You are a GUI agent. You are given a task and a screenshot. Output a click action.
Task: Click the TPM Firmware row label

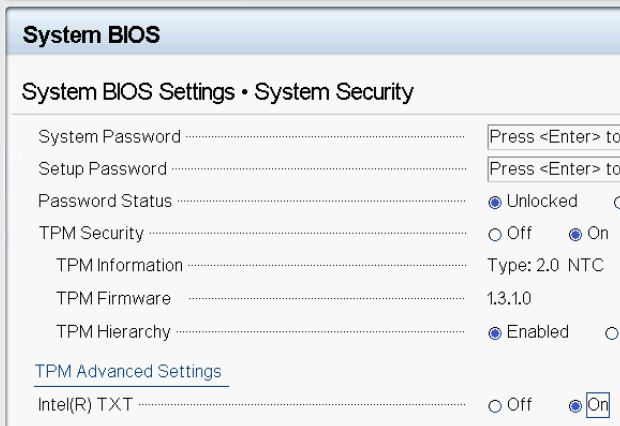pos(113,298)
